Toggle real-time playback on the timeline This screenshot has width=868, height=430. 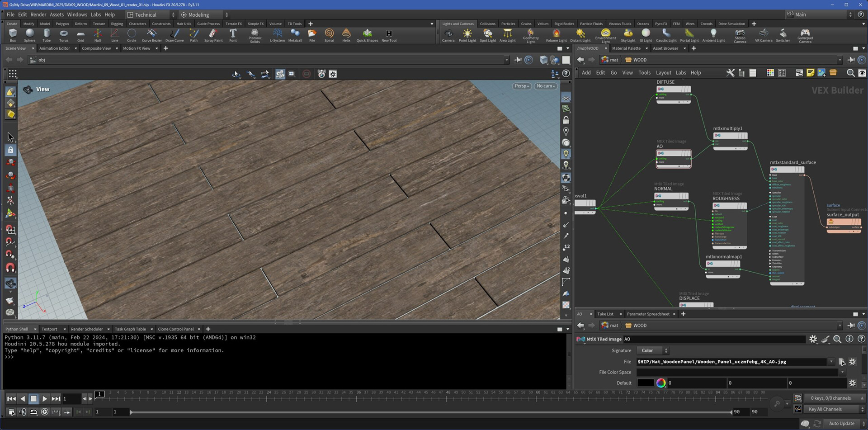pyautogui.click(x=45, y=412)
